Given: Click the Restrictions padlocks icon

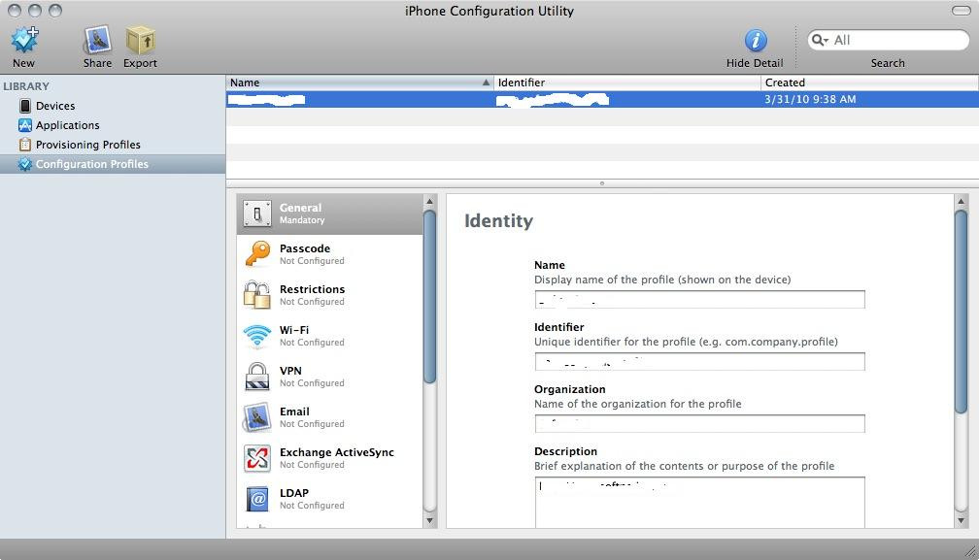Looking at the screenshot, I should tap(257, 295).
